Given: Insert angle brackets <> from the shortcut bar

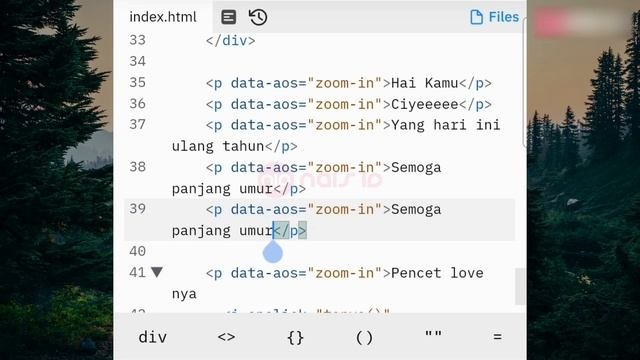Looking at the screenshot, I should tap(226, 337).
